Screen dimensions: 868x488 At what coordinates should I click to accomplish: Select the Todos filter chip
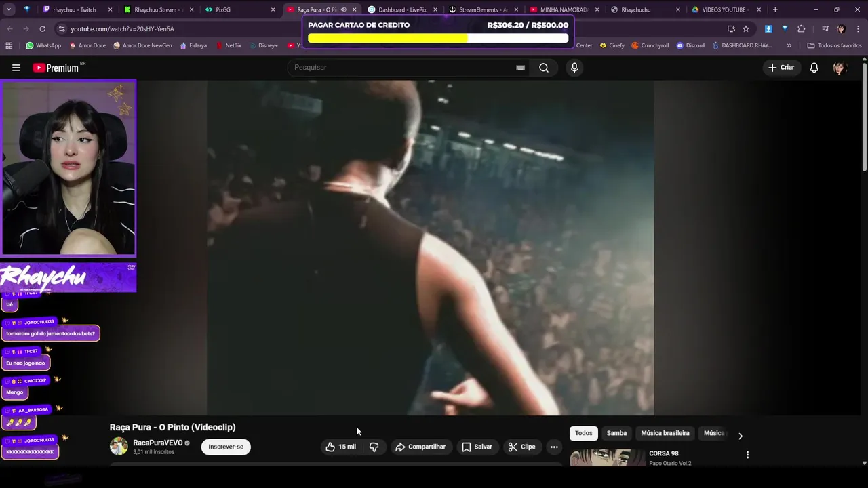[584, 433]
